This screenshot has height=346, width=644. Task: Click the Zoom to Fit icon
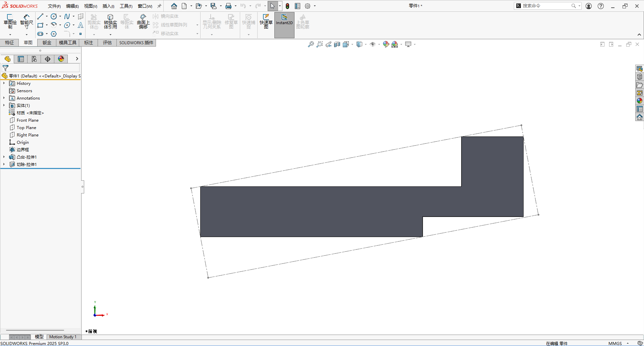click(311, 44)
